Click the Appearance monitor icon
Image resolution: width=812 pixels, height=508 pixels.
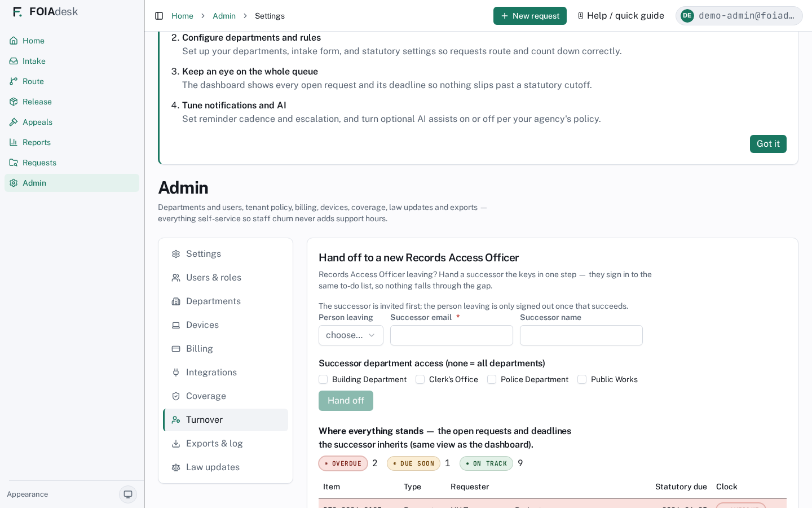coord(128,494)
